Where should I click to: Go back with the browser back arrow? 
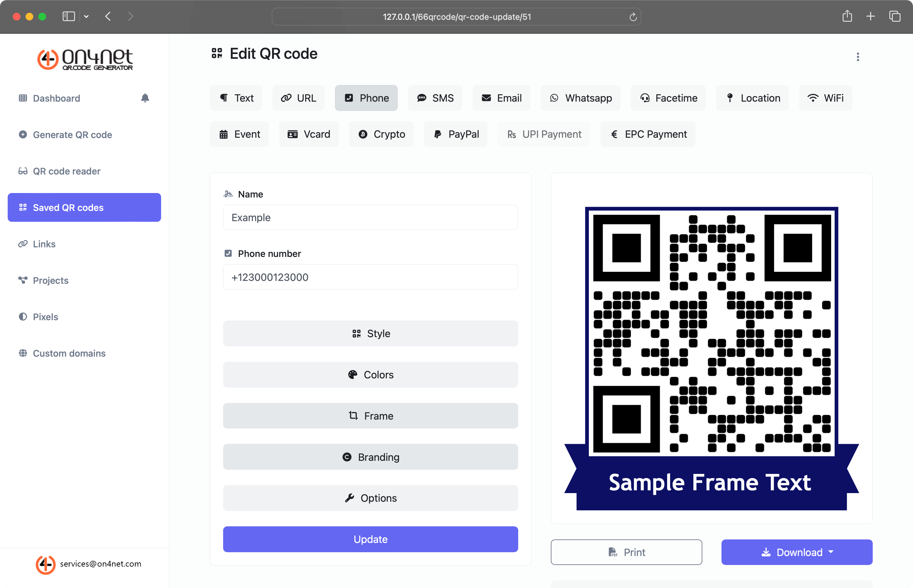pyautogui.click(x=108, y=16)
